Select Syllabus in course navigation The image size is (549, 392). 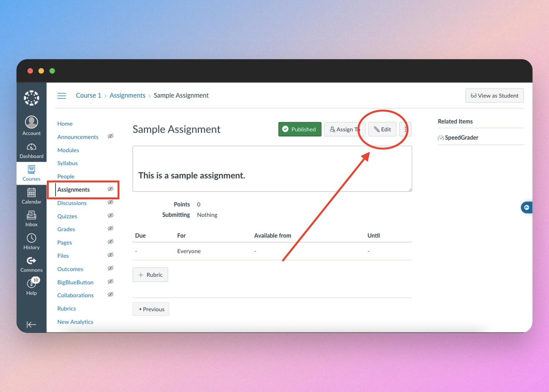click(x=67, y=163)
